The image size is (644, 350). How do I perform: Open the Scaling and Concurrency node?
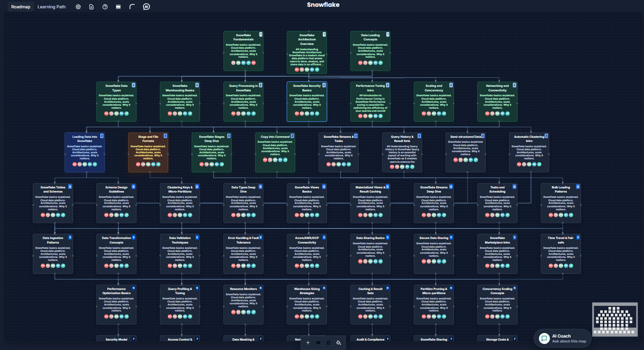[434, 102]
